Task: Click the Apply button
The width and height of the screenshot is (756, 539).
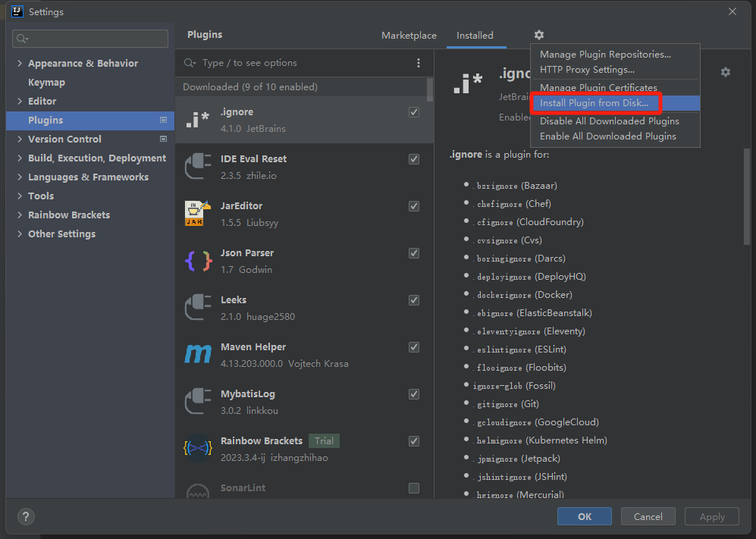Action: click(712, 516)
